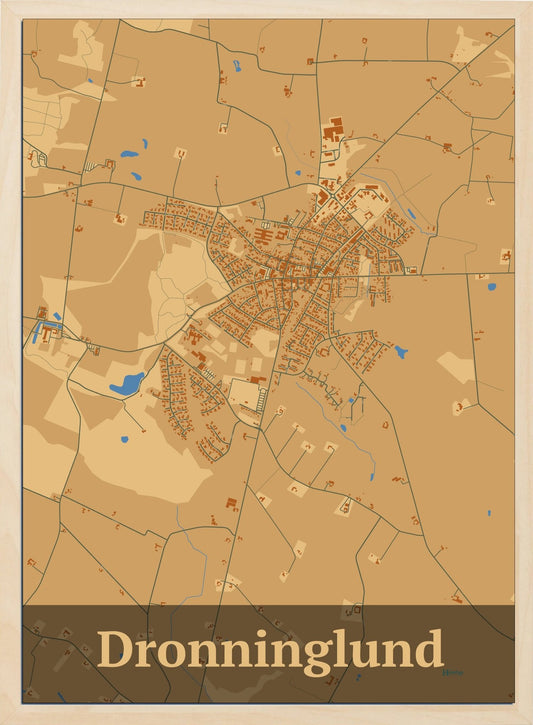Click the small blue pond below the large lake
Image resolution: width=533 pixels, height=725 pixels.
pos(124,439)
